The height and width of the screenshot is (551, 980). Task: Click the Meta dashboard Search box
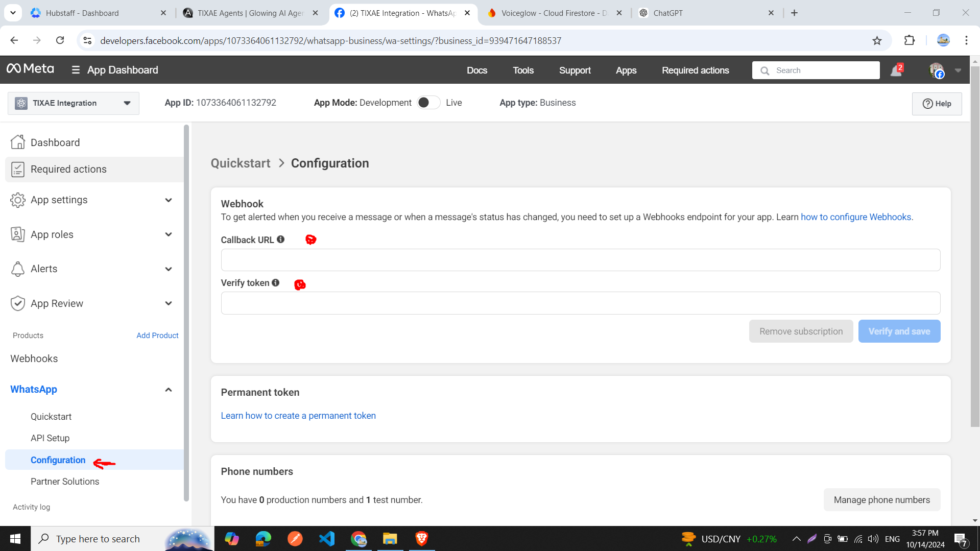[816, 70]
